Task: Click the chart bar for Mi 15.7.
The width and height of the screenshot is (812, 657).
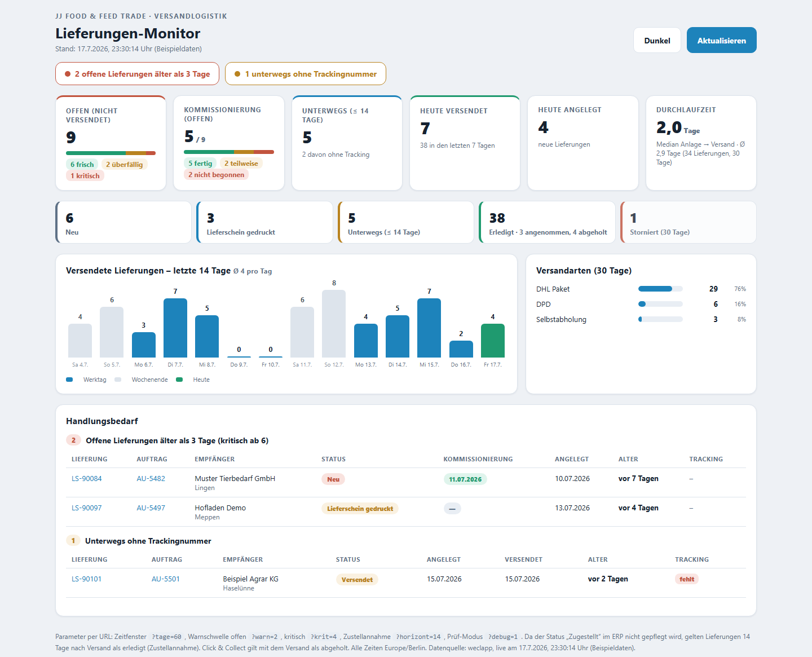Action: pyautogui.click(x=429, y=328)
